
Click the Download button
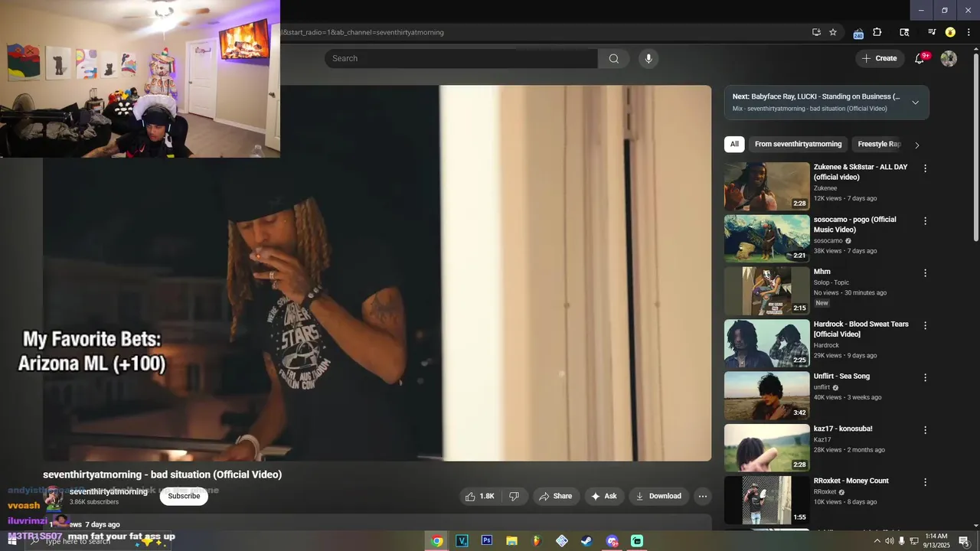tap(658, 496)
